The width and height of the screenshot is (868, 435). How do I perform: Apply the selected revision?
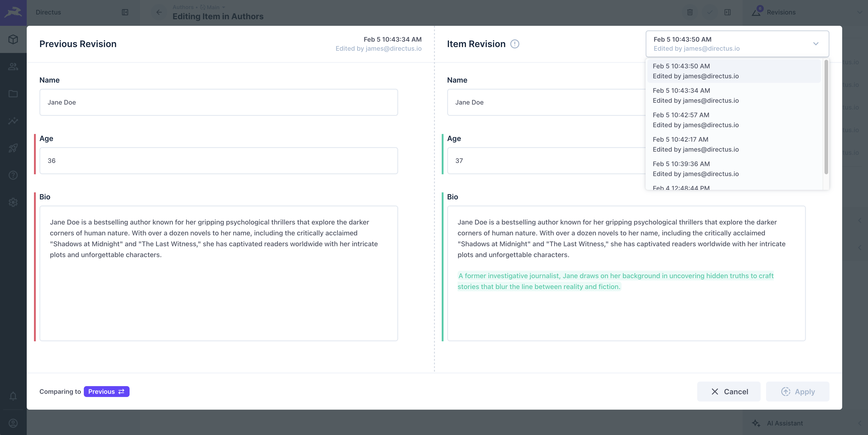(x=798, y=392)
